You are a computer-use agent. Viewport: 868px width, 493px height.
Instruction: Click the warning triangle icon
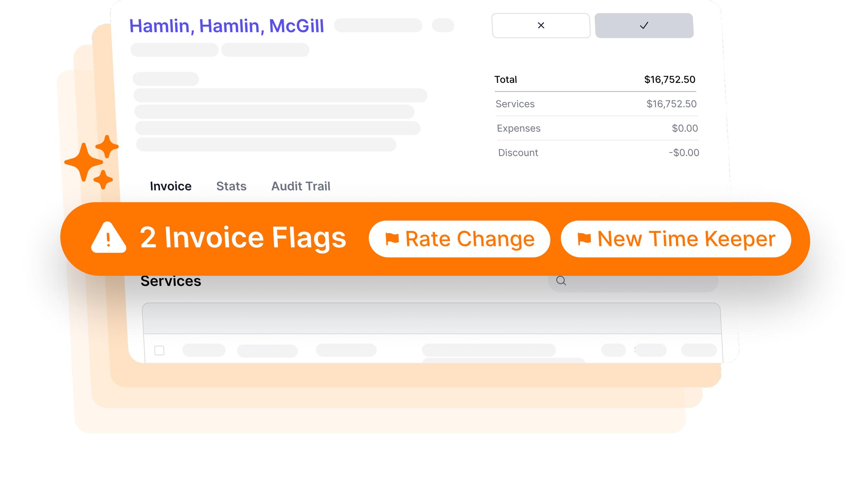pyautogui.click(x=108, y=238)
